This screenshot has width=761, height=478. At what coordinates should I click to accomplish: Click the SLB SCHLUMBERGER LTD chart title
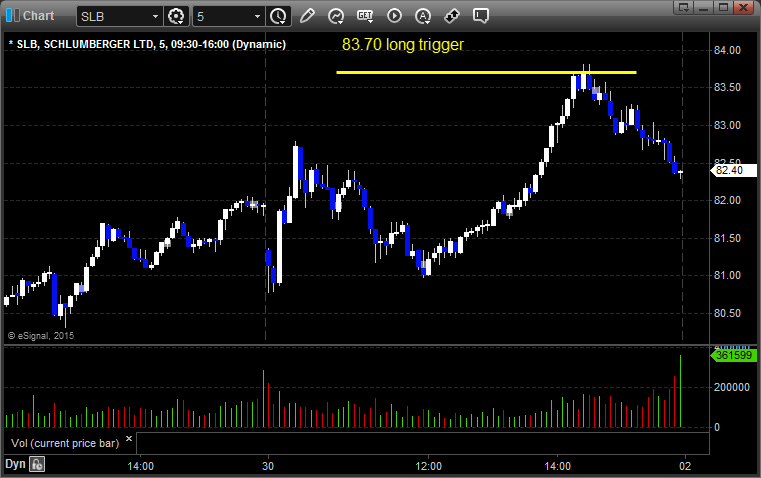tap(148, 44)
